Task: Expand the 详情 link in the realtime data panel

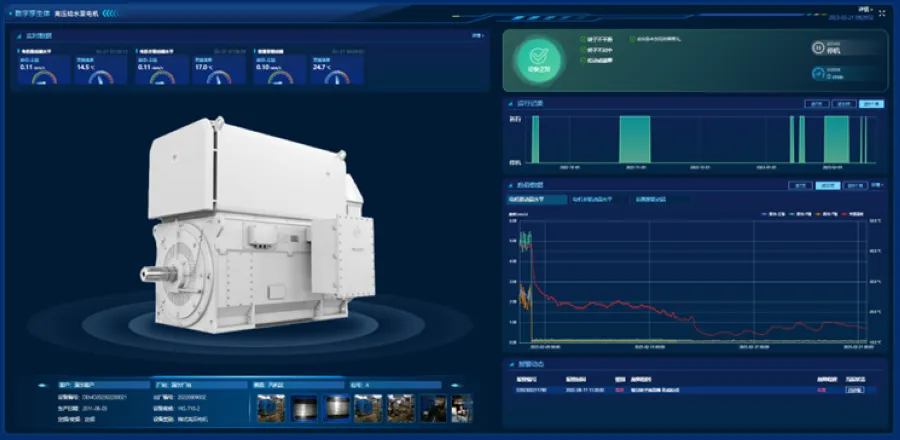Action: 478,36
